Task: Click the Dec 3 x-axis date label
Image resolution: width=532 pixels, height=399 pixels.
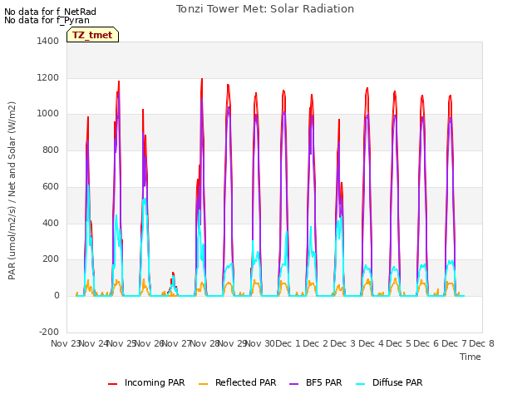Action: 343,343
